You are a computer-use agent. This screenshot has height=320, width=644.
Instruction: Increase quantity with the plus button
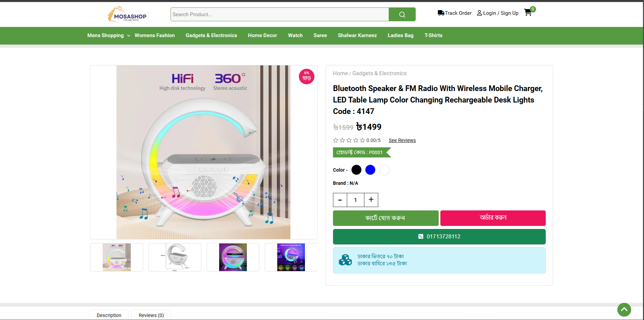371,200
